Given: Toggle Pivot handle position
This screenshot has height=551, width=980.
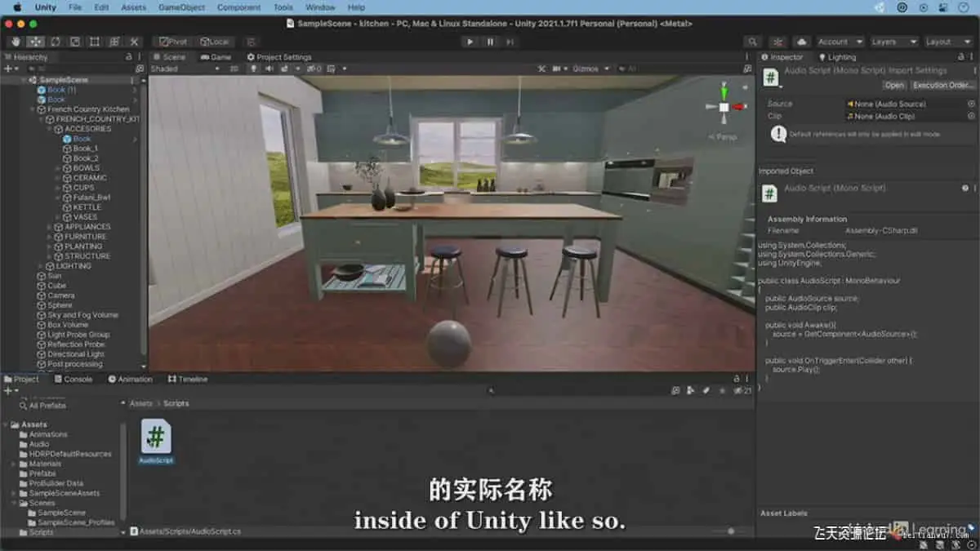Looking at the screenshot, I should point(172,42).
